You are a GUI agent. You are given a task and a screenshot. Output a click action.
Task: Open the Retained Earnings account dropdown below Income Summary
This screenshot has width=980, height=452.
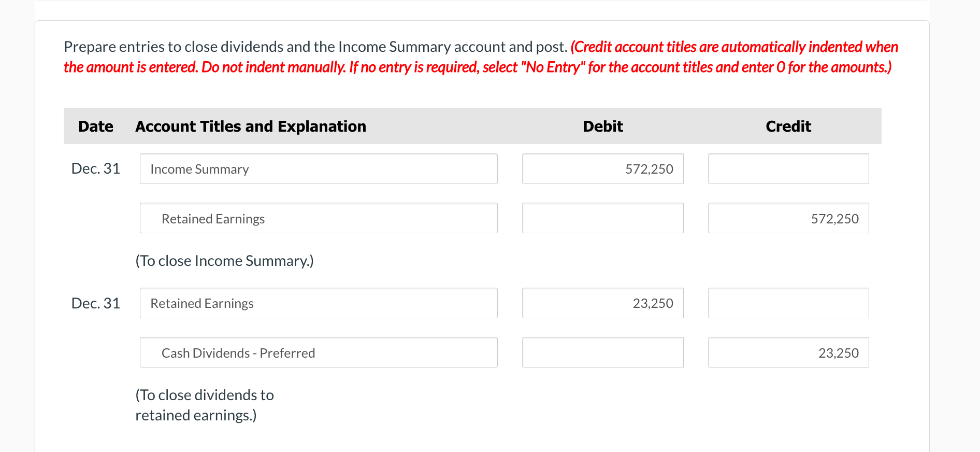tap(318, 218)
